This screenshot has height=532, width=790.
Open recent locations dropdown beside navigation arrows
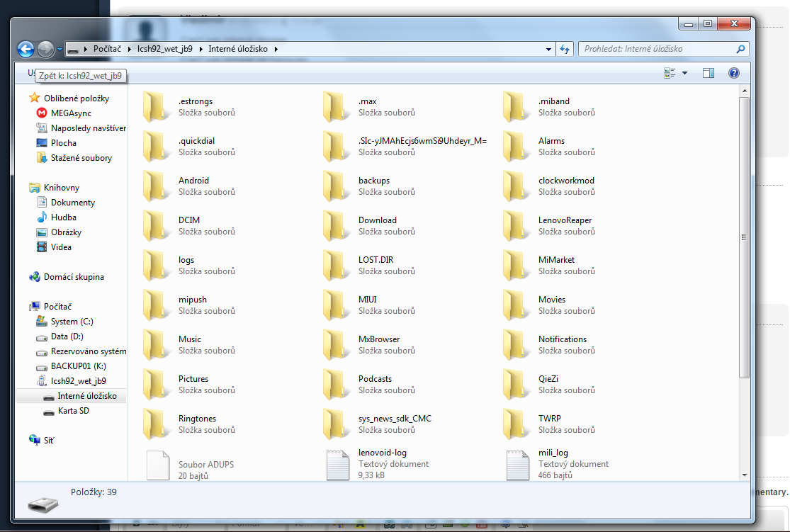(60, 50)
